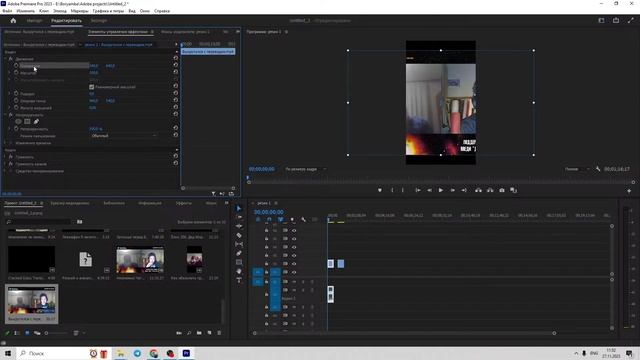
Task: Click the timeline playhead timecode
Action: [x=269, y=212]
